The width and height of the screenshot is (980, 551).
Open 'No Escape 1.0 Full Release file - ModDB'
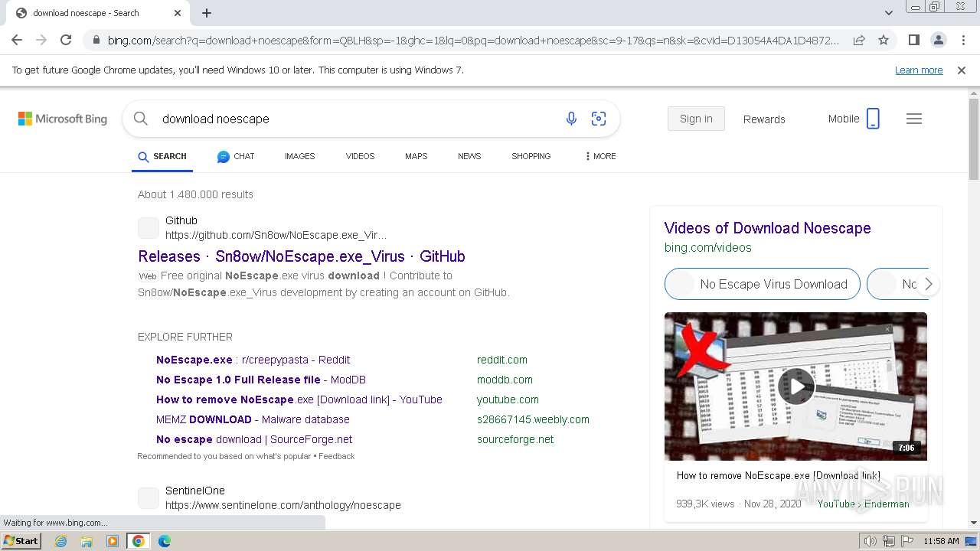[261, 380]
